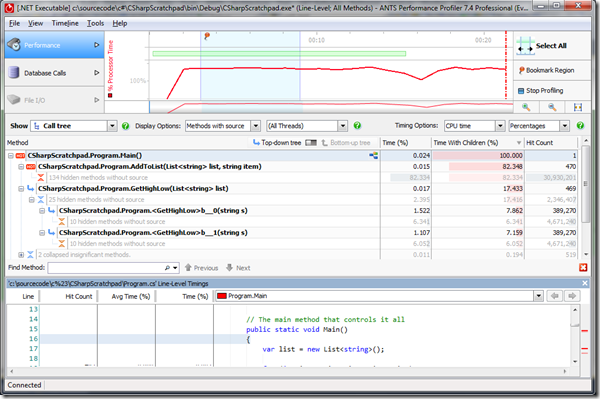Viewport: 600px width, 399px height.
Task: Collapse the 25 hidden methods node
Action: [32, 200]
